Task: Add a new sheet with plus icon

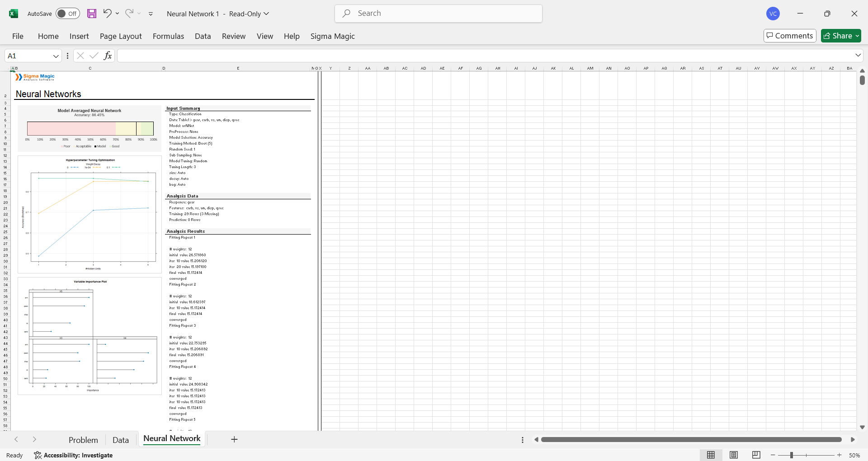Action: tap(234, 439)
